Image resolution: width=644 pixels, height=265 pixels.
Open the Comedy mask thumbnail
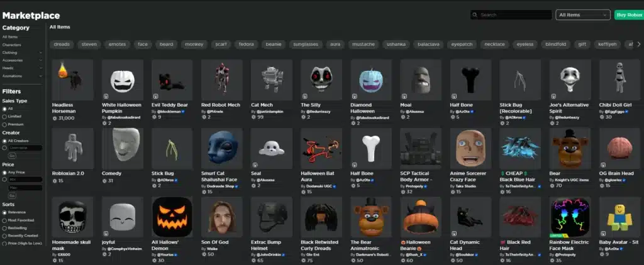click(x=123, y=148)
